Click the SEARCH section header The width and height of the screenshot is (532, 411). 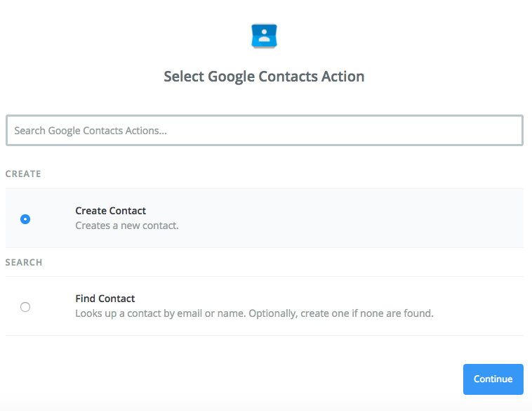[24, 262]
